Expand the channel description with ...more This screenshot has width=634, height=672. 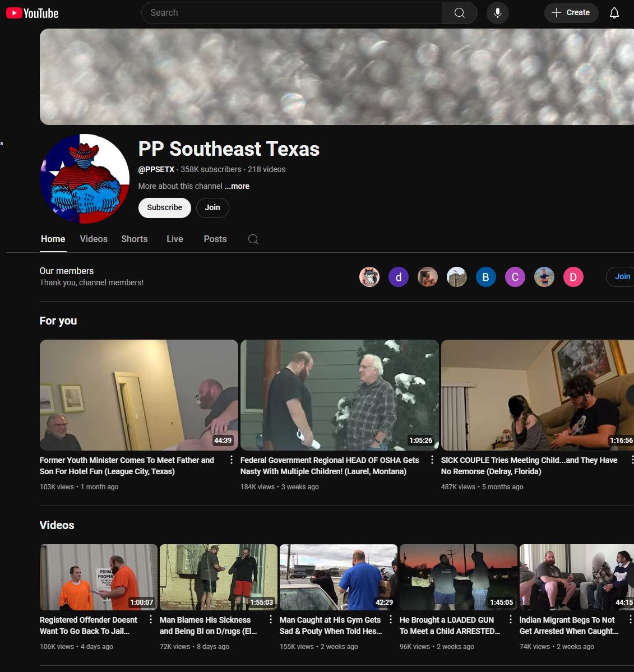point(237,186)
